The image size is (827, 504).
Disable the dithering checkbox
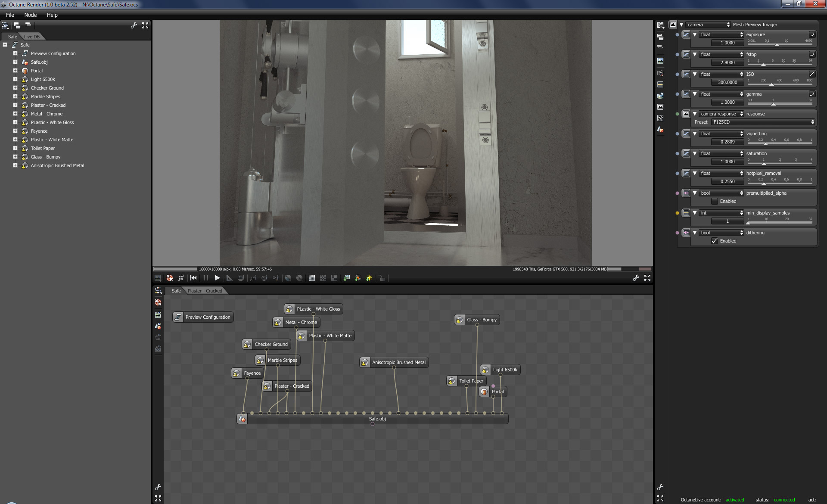(715, 241)
